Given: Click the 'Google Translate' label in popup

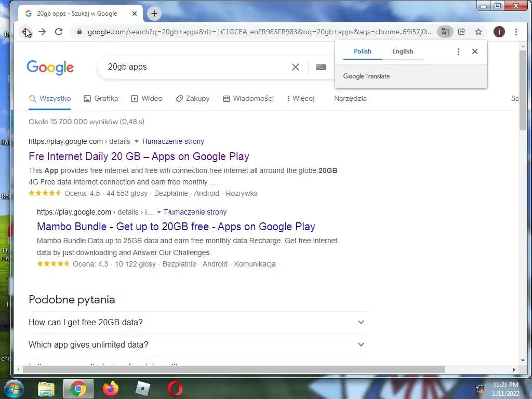Looking at the screenshot, I should click(366, 76).
